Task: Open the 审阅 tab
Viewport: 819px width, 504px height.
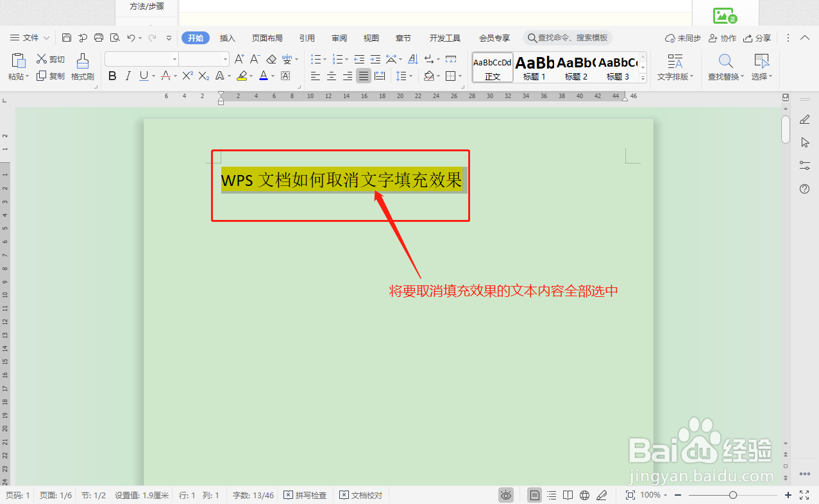Action: 339,38
